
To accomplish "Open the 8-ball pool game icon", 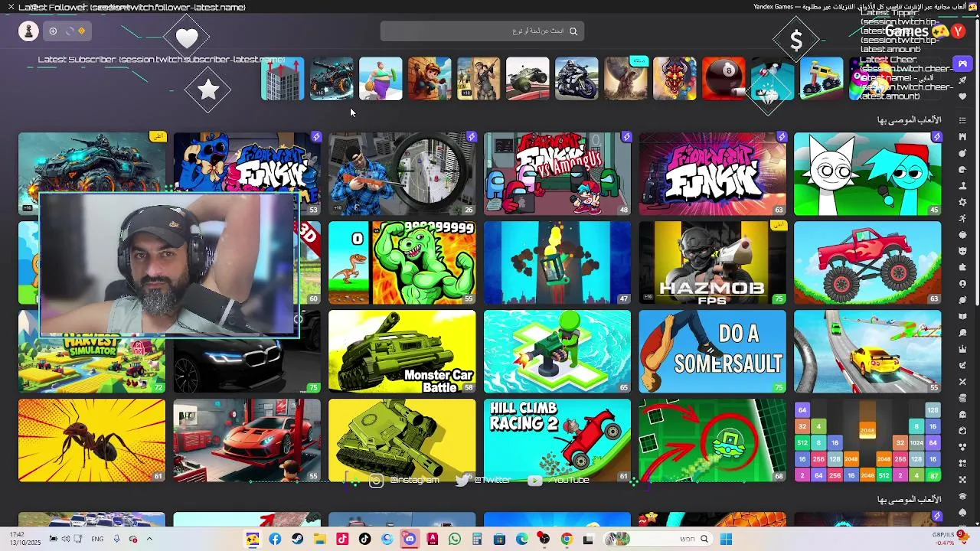I will tap(724, 79).
